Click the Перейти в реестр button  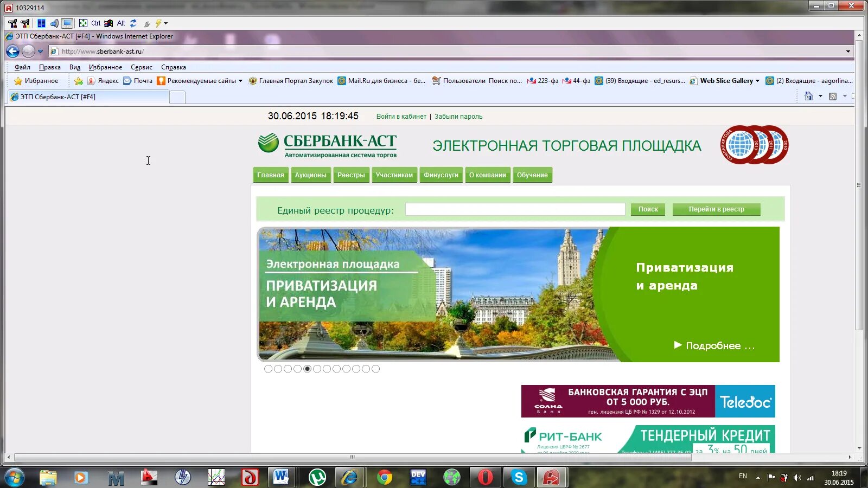(x=717, y=209)
